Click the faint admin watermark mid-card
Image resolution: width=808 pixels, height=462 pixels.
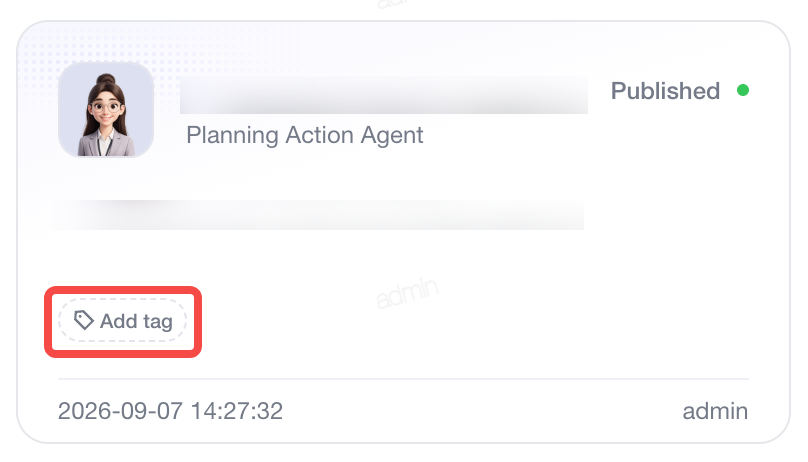pos(407,293)
